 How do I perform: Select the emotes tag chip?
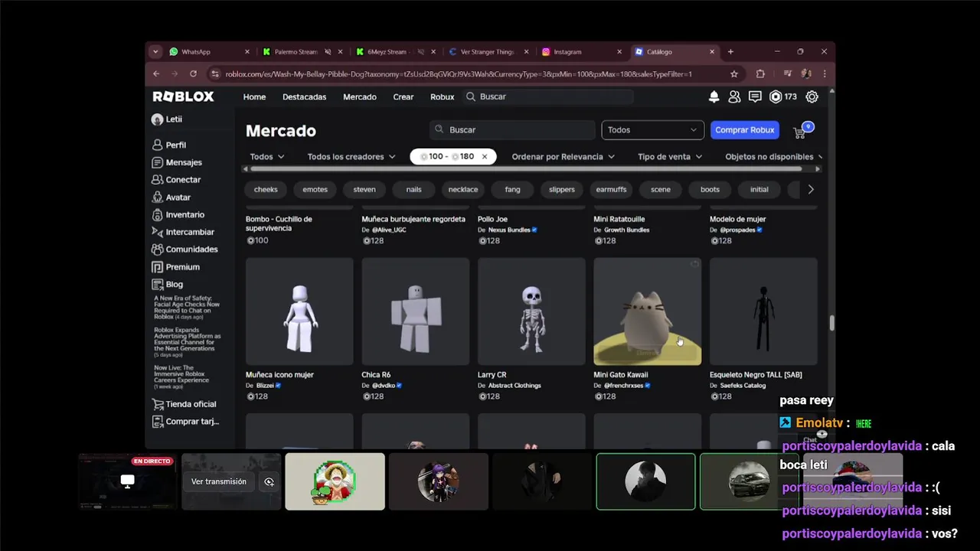tap(315, 189)
